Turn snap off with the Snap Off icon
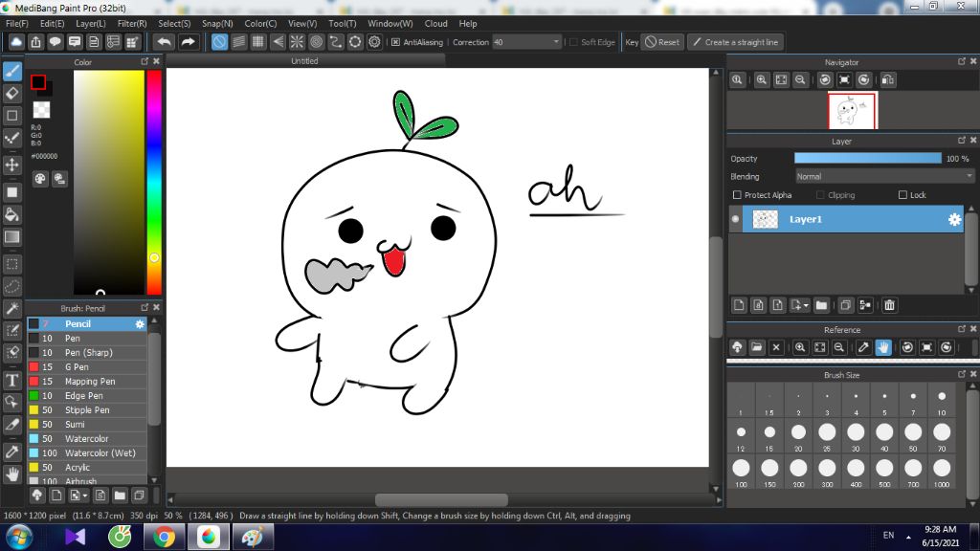 [x=219, y=42]
